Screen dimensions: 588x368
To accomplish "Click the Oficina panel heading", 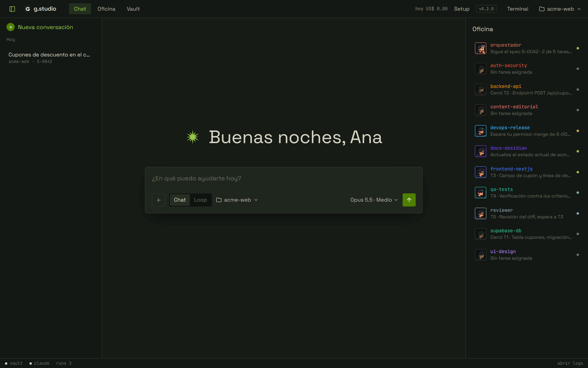I will tap(483, 29).
